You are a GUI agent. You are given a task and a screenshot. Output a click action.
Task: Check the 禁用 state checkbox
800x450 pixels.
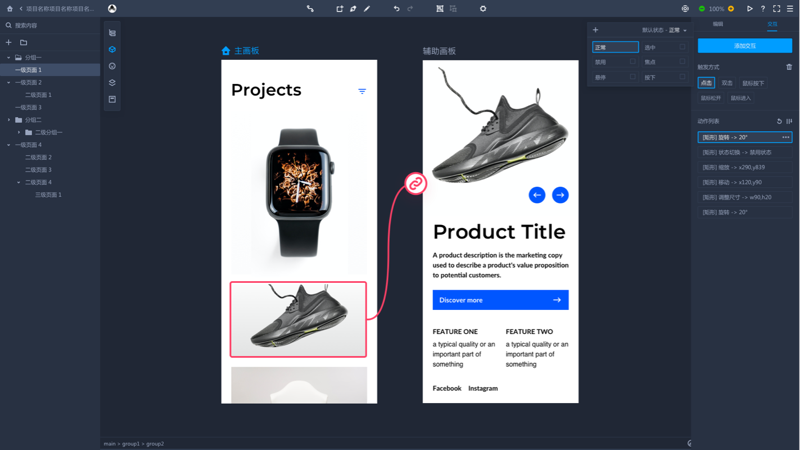tap(632, 62)
